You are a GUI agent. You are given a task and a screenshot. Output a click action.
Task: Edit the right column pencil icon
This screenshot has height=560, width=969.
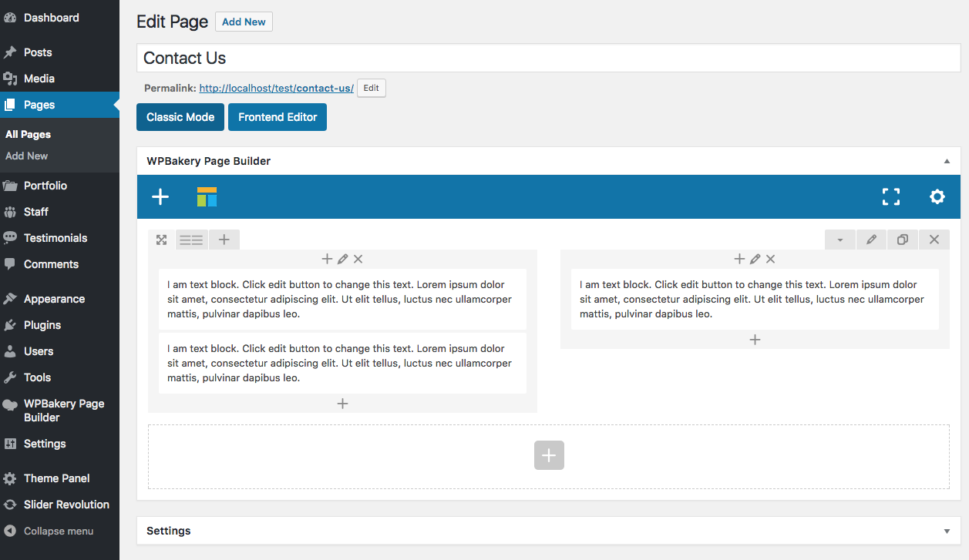[x=755, y=259]
